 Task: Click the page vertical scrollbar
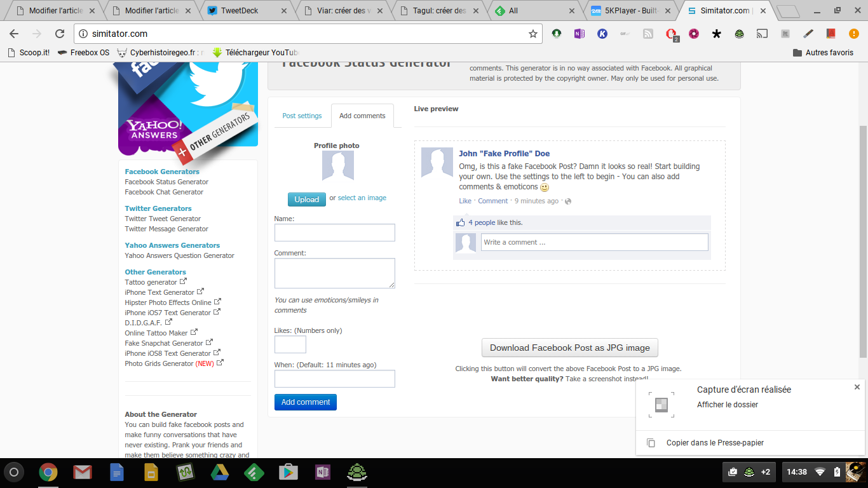point(863,241)
